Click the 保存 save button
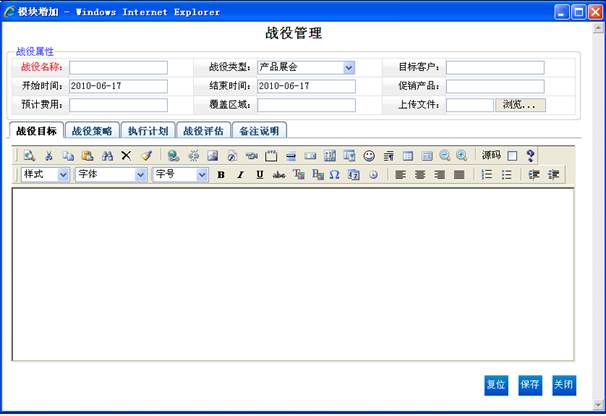606x416 pixels. tap(530, 385)
